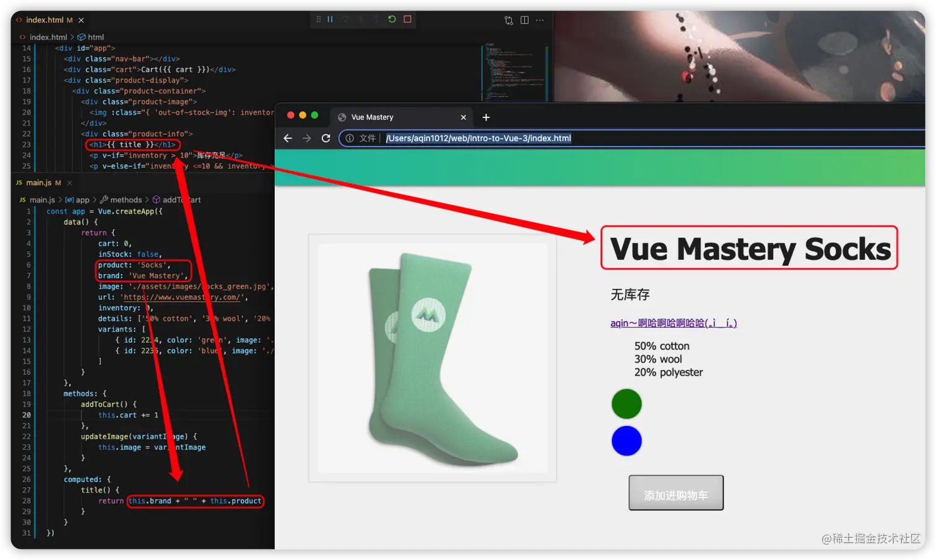The width and height of the screenshot is (936, 560).
Task: Open the editor more actions ellipsis
Action: click(540, 20)
